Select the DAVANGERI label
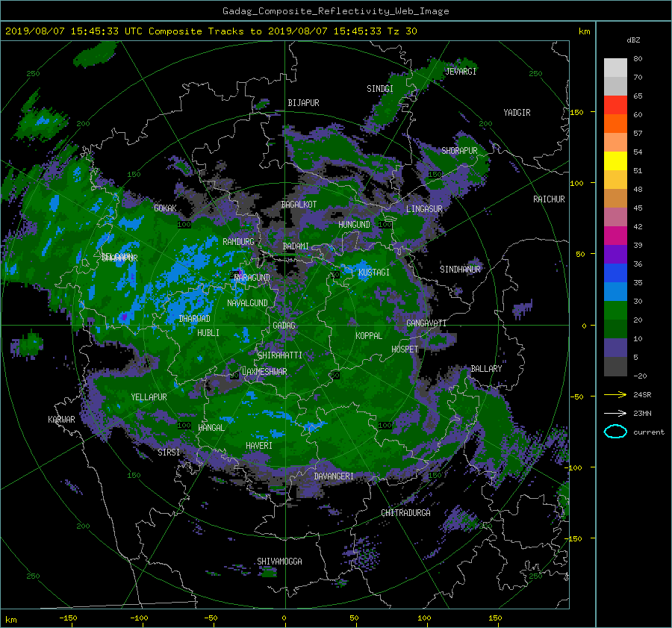Image resolution: width=672 pixels, height=628 pixels. click(334, 476)
